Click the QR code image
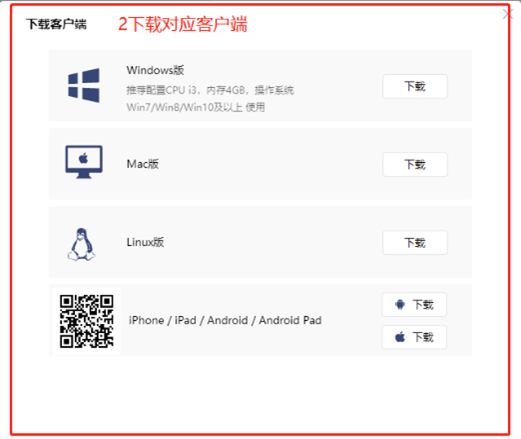 point(87,321)
